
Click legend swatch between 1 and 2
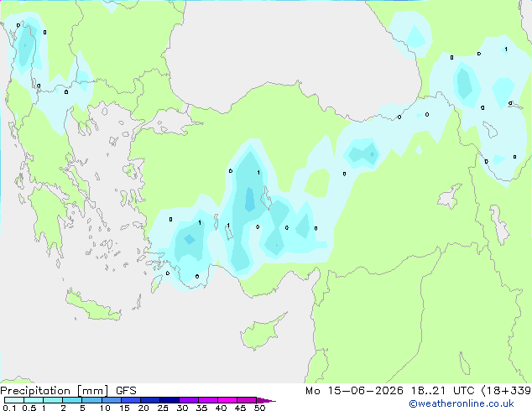point(53,400)
